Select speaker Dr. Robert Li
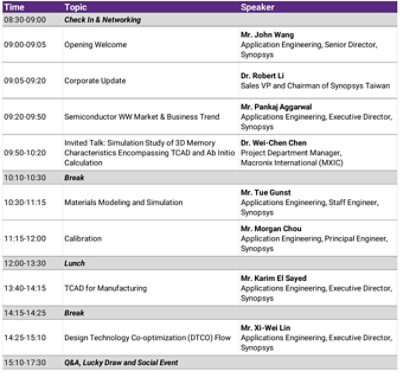 pos(262,76)
